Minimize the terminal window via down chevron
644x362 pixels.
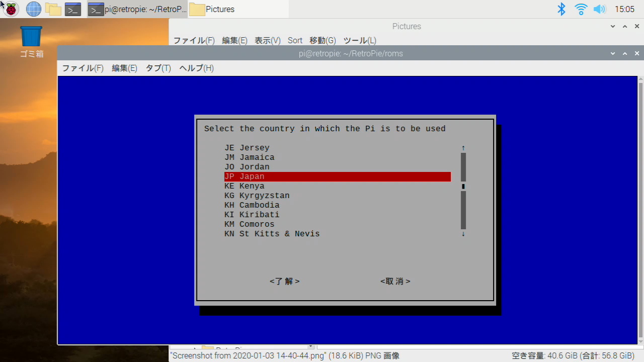click(613, 53)
